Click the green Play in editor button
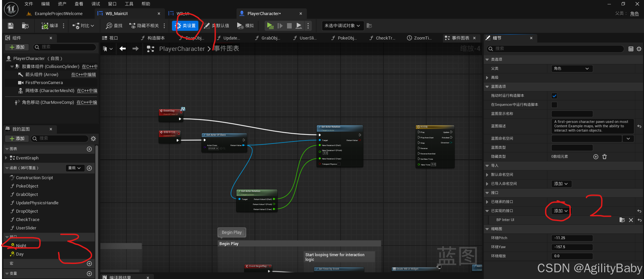 pyautogui.click(x=270, y=26)
